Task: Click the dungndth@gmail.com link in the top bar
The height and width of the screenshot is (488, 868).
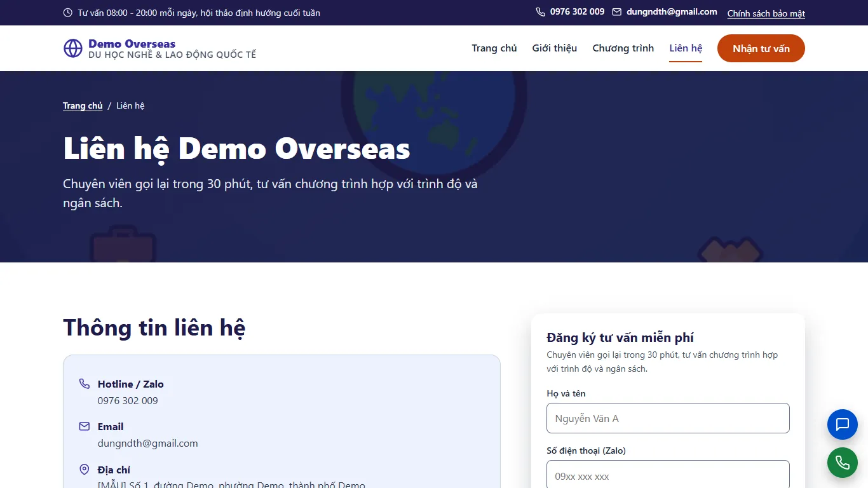Action: click(672, 12)
